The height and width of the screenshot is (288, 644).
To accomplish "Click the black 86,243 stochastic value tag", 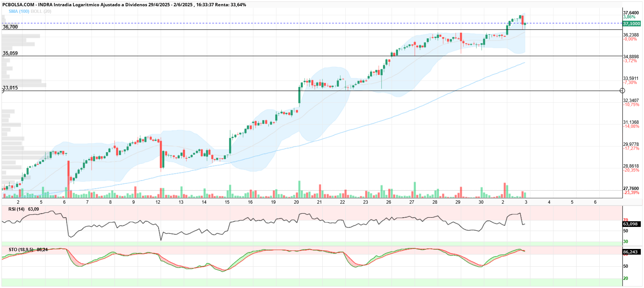I will tap(630, 252).
